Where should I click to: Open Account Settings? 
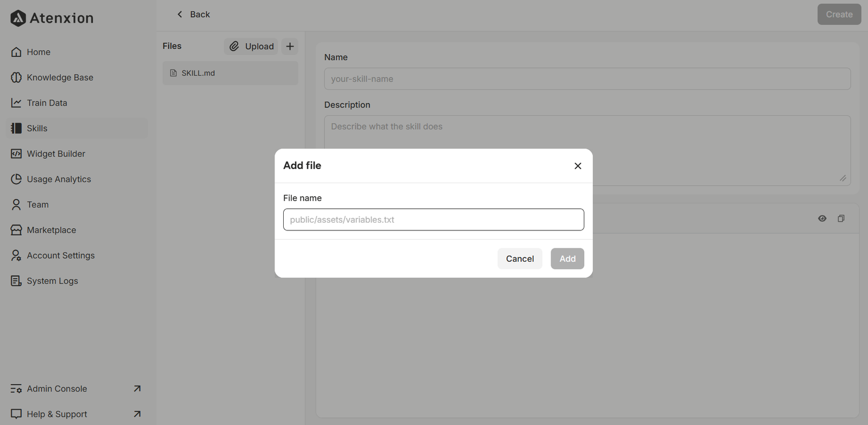click(78, 256)
